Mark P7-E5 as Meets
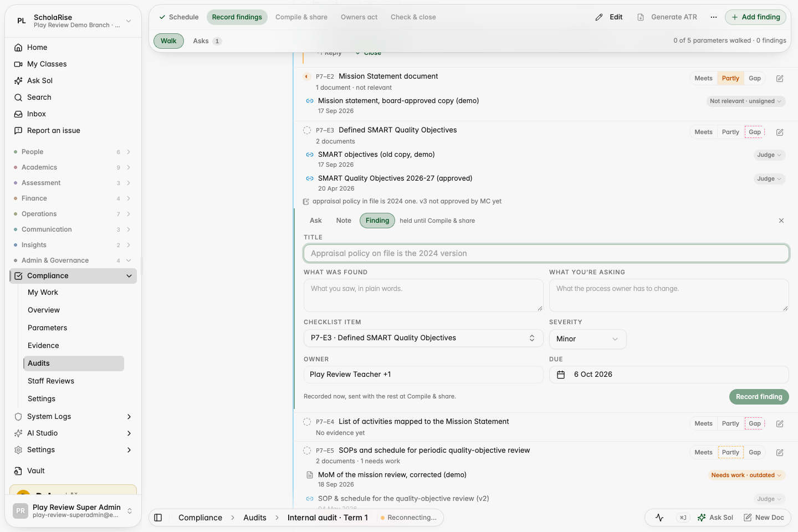The height and width of the screenshot is (532, 798). (704, 453)
